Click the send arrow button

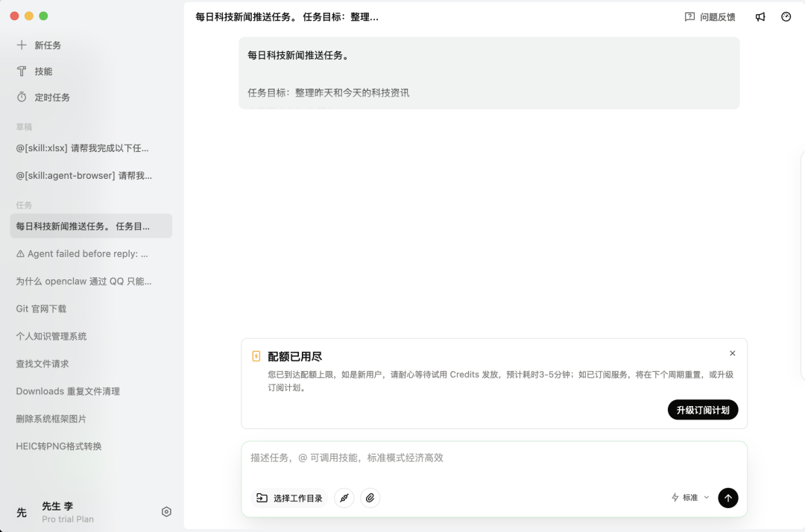point(727,498)
